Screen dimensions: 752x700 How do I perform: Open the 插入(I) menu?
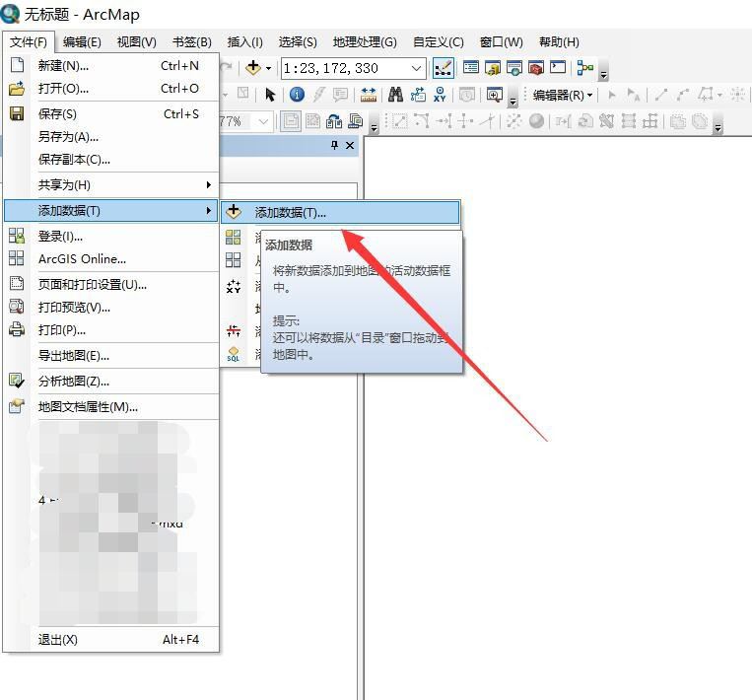(x=245, y=42)
